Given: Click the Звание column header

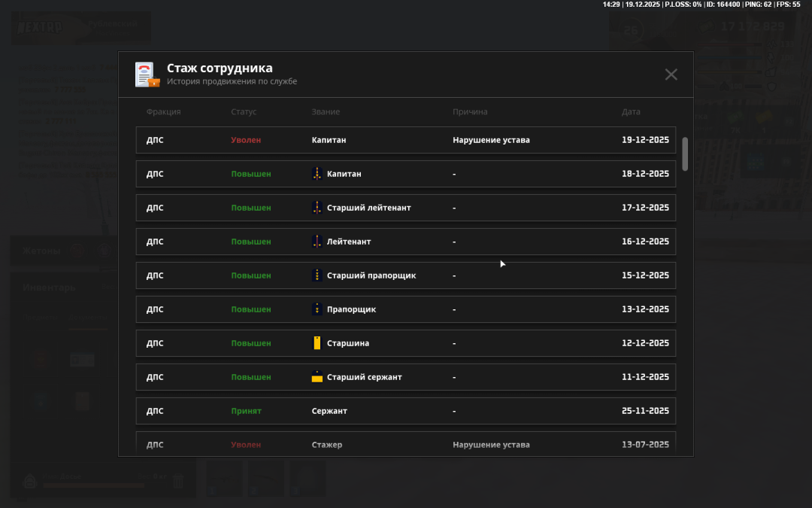Looking at the screenshot, I should coord(326,112).
